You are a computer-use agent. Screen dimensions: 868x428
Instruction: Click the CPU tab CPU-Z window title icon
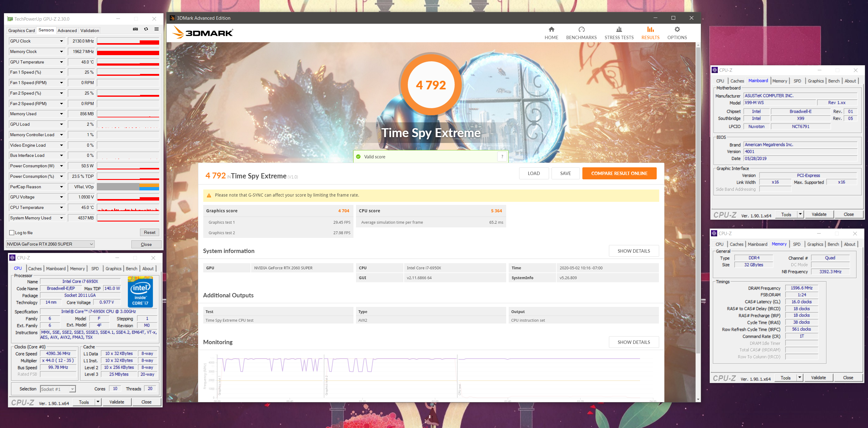click(12, 258)
